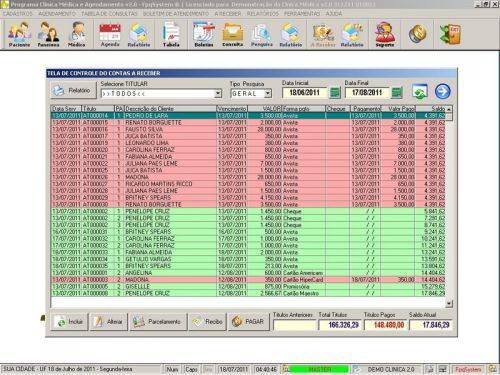Click the Total Títulos value 166.326,29

(339, 325)
